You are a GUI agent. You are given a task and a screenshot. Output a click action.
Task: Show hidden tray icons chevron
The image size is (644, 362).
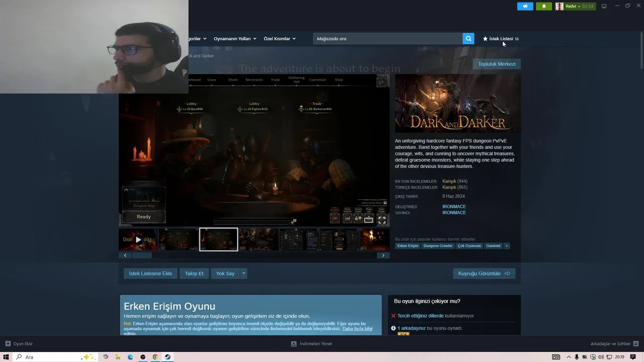(x=568, y=357)
